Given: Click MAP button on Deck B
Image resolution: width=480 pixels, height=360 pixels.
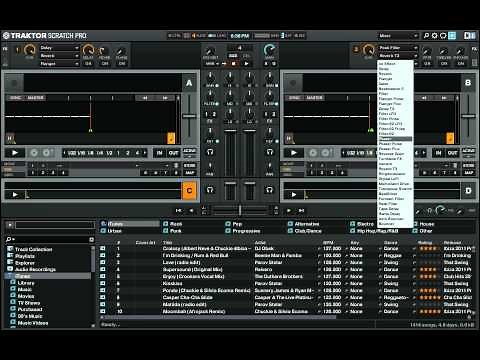Looking at the screenshot, I should (x=469, y=173).
